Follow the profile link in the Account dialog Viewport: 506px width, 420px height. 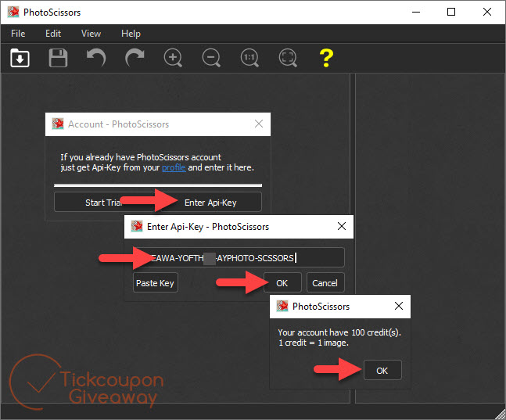tap(174, 167)
